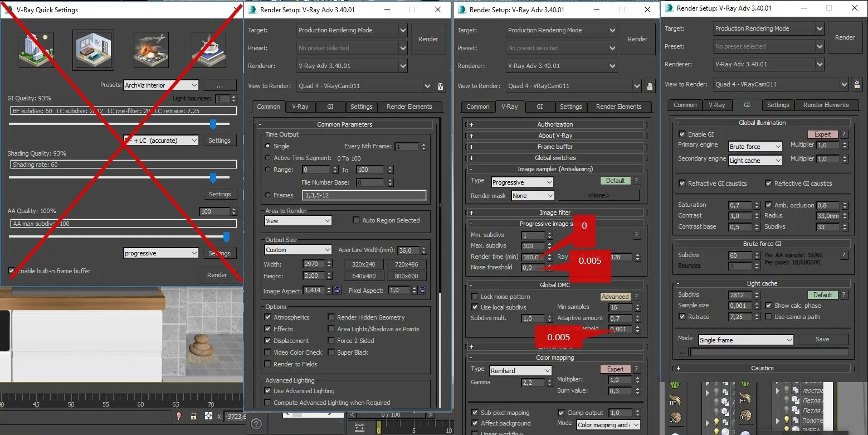Select the exterior building preset icon
Image resolution: width=868 pixels, height=435 pixels.
click(36, 50)
